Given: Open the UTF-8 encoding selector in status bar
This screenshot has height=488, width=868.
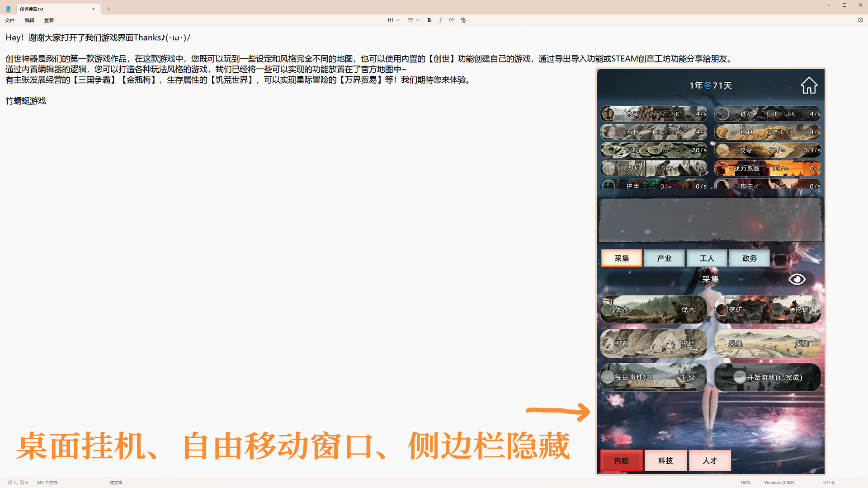Looking at the screenshot, I should [830, 483].
